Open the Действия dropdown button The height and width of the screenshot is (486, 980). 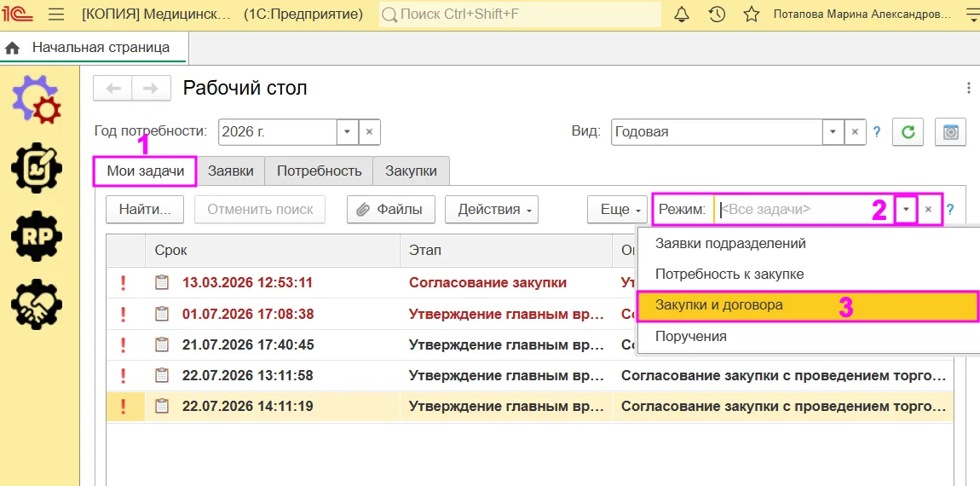(491, 210)
